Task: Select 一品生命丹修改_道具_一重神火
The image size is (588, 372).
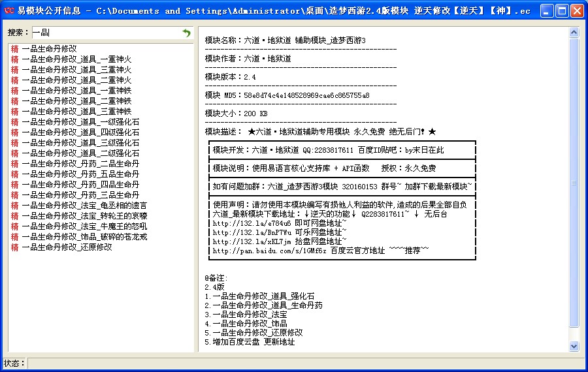Action: click(76, 59)
